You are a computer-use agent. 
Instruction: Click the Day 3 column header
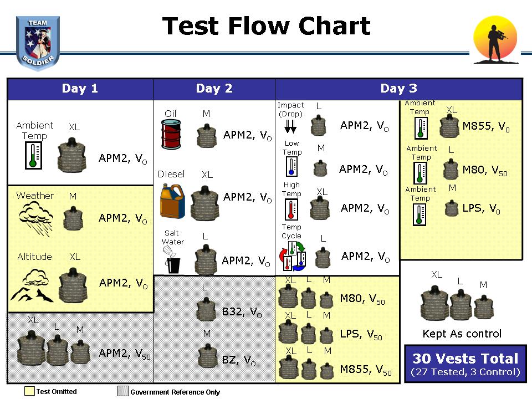pyautogui.click(x=398, y=89)
